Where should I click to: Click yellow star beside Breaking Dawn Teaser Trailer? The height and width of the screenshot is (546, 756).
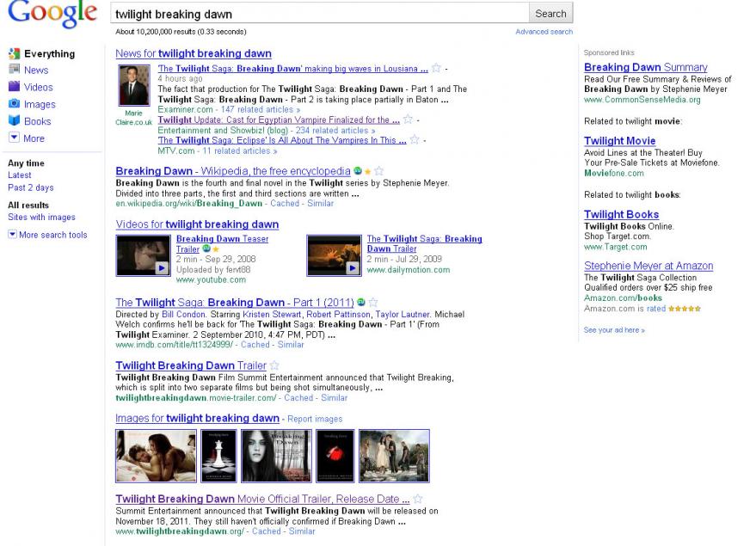[x=216, y=249]
